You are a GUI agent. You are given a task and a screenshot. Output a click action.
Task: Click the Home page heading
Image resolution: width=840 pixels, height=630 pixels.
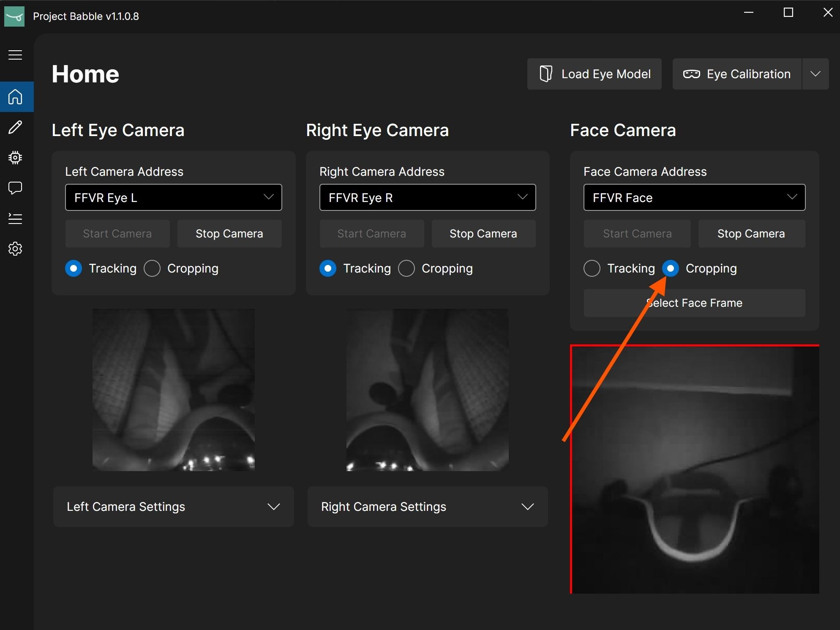(x=85, y=74)
